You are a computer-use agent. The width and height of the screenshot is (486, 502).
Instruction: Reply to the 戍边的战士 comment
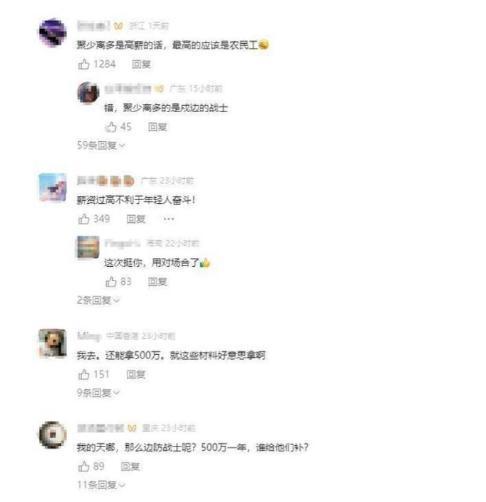click(157, 127)
